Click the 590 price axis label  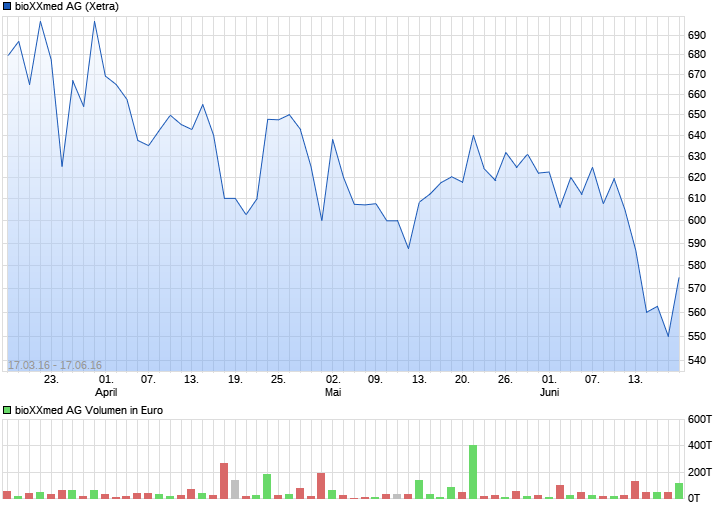pyautogui.click(x=697, y=243)
